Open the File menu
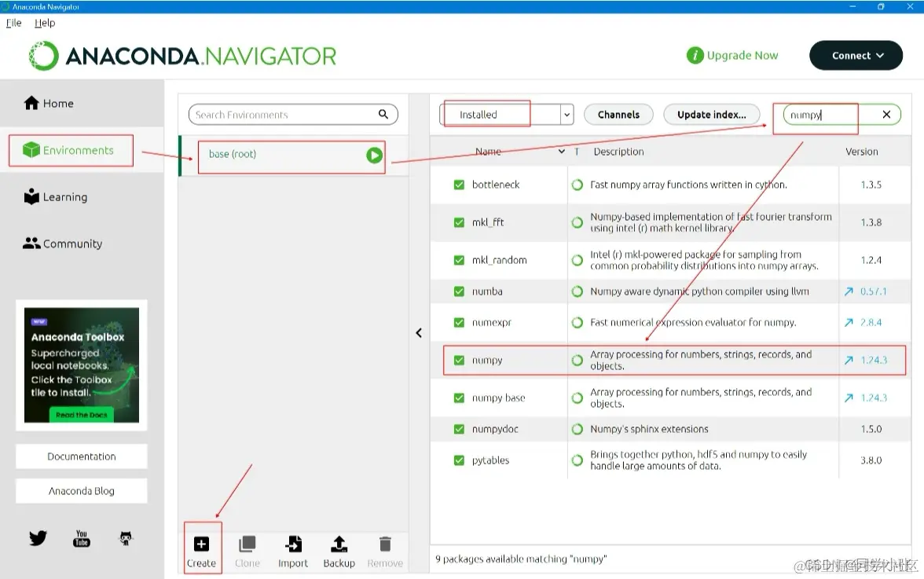The width and height of the screenshot is (924, 579). [x=13, y=23]
